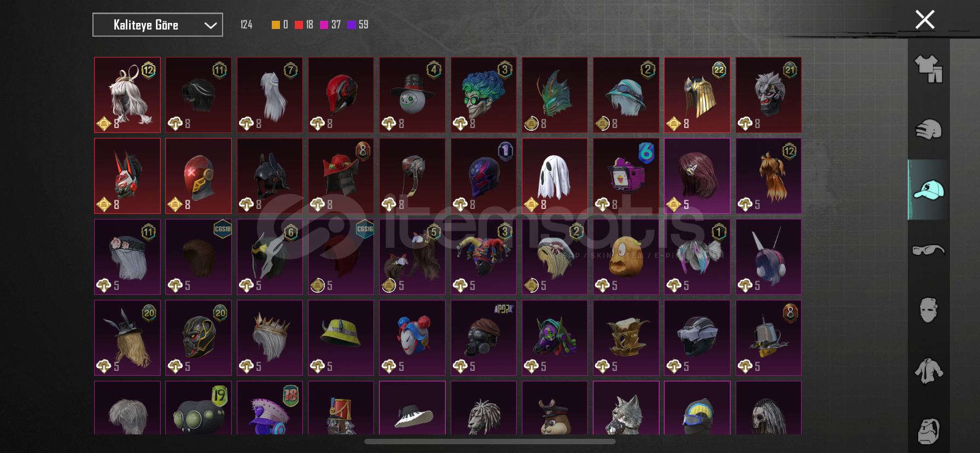Viewport: 980px width, 453px height.
Task: Click the dropdown chevron arrow
Action: click(x=210, y=25)
